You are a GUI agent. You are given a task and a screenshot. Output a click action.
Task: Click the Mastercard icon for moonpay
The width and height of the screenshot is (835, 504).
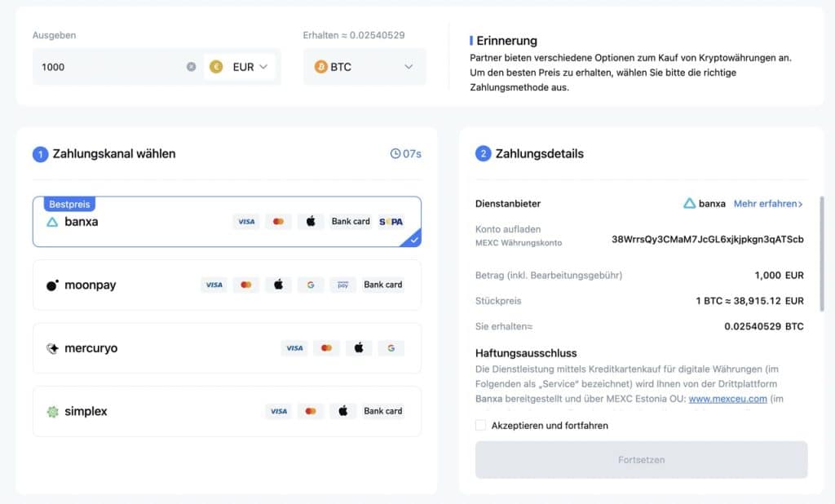[245, 284]
